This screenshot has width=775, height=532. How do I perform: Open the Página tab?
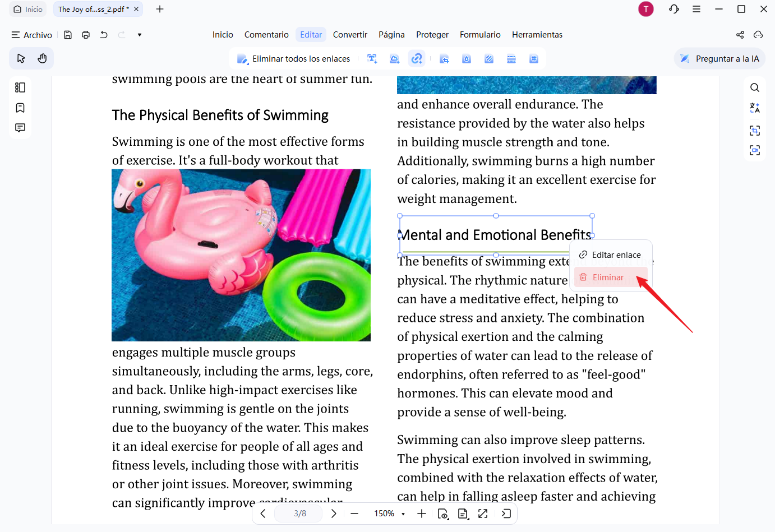pos(391,35)
